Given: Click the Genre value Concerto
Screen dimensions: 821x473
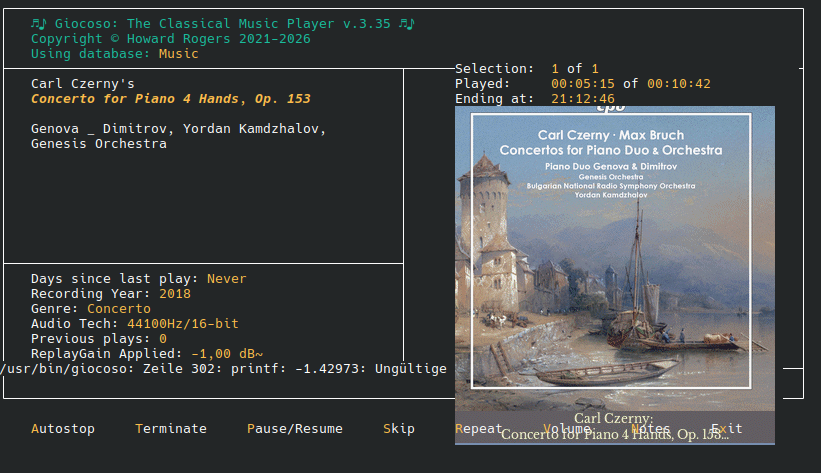Looking at the screenshot, I should (x=119, y=309).
